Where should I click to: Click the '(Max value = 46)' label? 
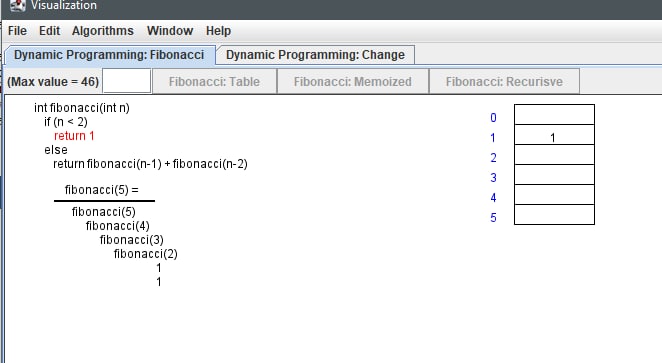pos(53,81)
